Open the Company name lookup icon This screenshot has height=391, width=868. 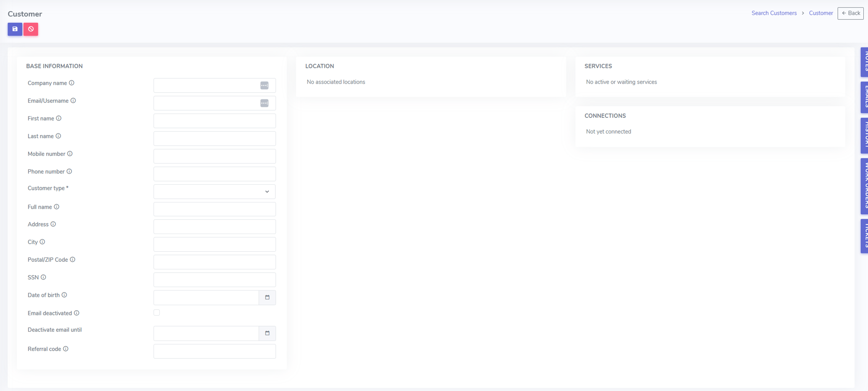[265, 85]
